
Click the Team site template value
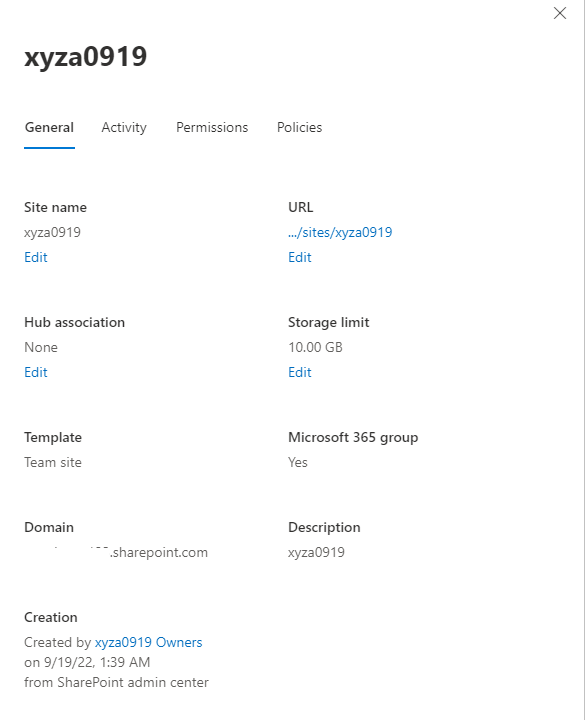coord(52,462)
